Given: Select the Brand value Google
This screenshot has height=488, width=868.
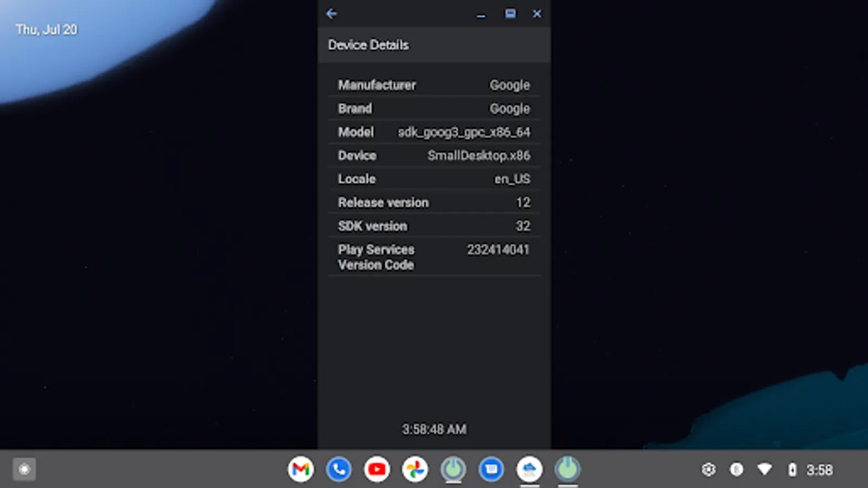Looking at the screenshot, I should pos(510,108).
